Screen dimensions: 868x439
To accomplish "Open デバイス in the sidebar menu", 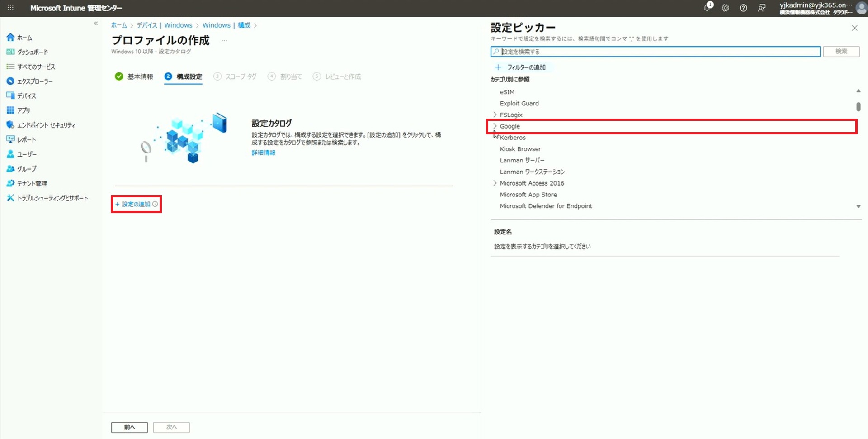I will coord(26,96).
